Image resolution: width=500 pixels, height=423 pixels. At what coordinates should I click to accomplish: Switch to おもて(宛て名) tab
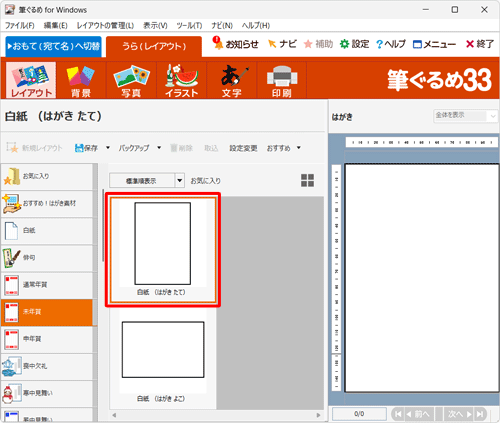(53, 46)
